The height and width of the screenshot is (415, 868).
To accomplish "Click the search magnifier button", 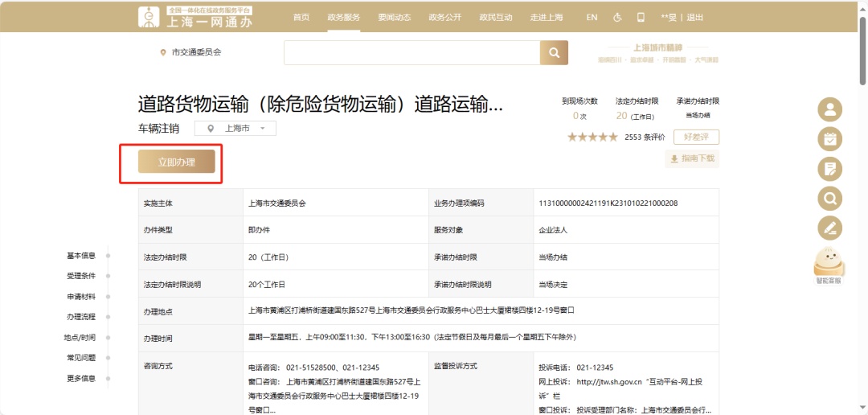I will [553, 53].
